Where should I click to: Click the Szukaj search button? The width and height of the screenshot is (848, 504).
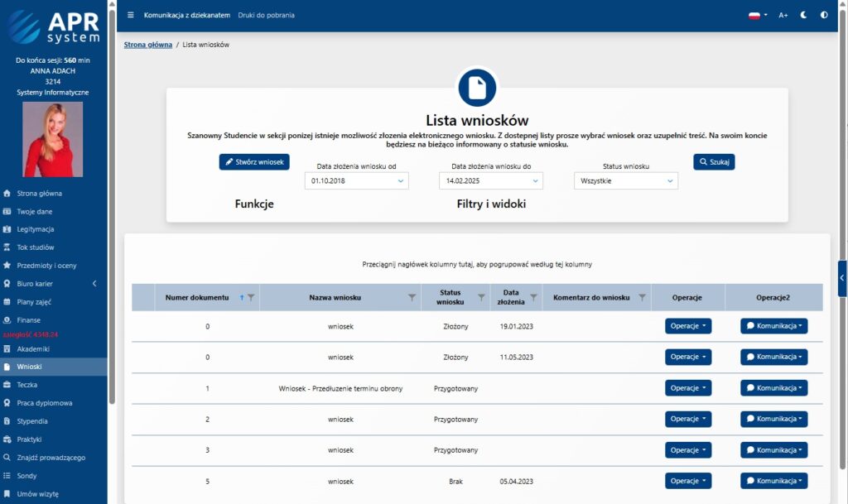point(714,162)
